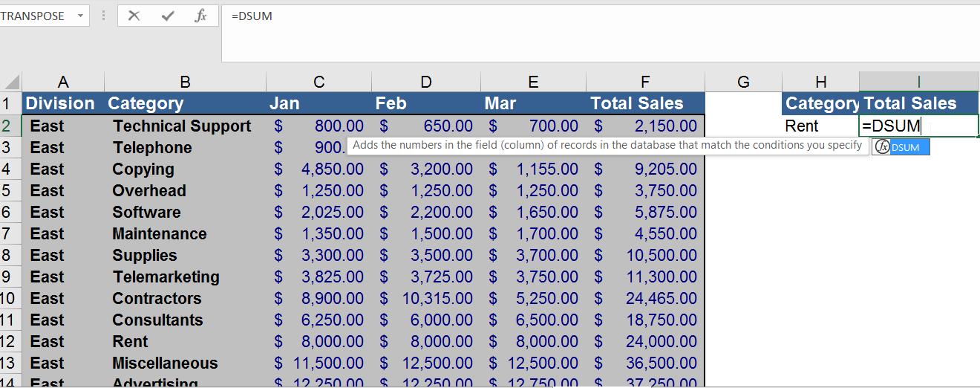This screenshot has height=388, width=980.
Task: Select the column F header
Action: point(644,82)
